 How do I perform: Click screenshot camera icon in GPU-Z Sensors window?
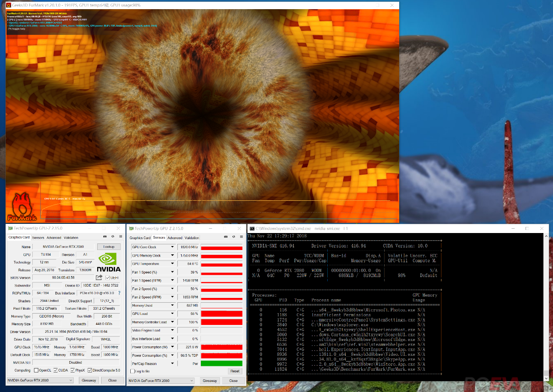tap(226, 237)
